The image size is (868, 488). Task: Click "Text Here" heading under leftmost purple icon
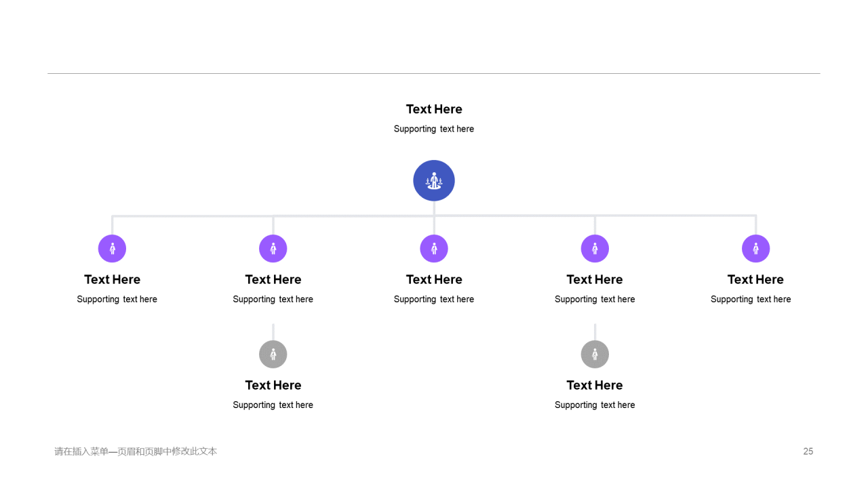[112, 279]
